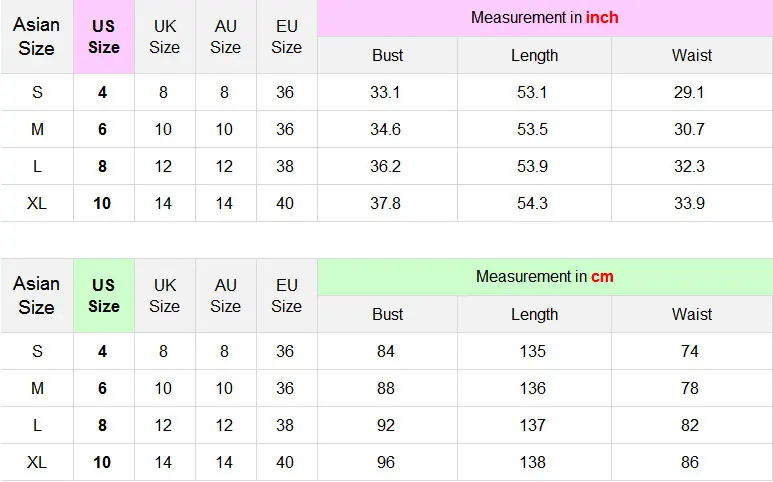This screenshot has width=773, height=482.
Task: Click the Waist header in cm table
Action: [692, 314]
